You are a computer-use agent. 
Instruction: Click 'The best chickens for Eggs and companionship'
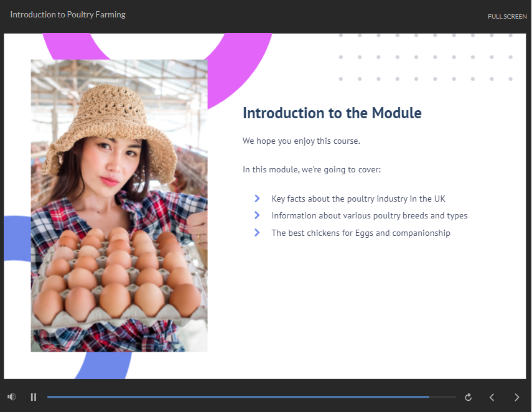point(361,233)
